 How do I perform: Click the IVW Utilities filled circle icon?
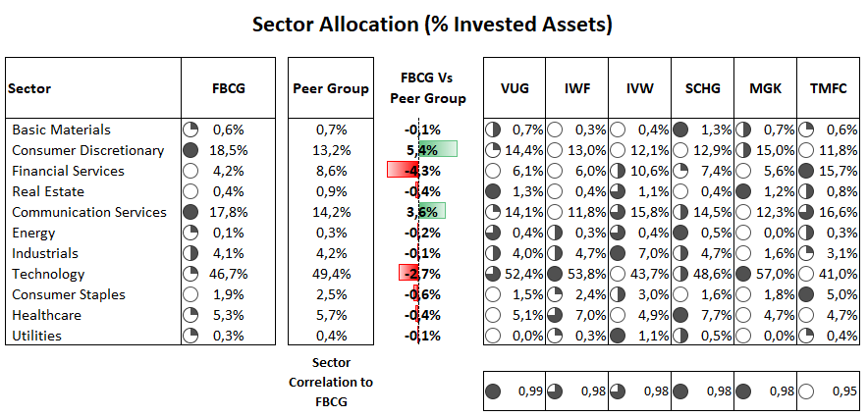(619, 336)
